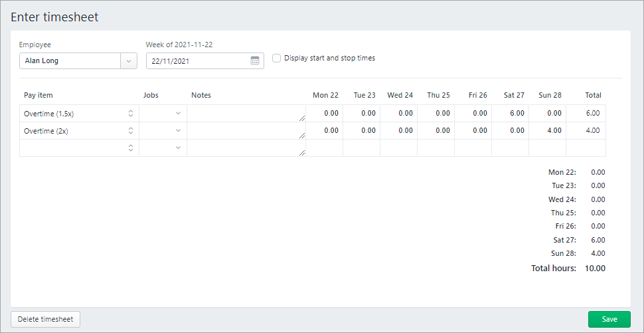Click the Save button
This screenshot has height=333, width=644.
pyautogui.click(x=609, y=319)
